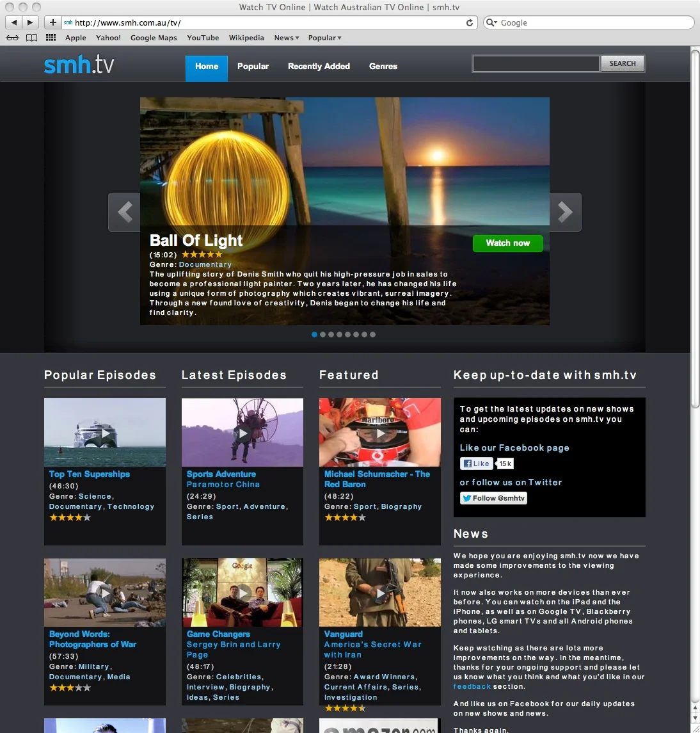Select the first carousel dot
Image resolution: width=700 pixels, height=733 pixels.
click(314, 334)
